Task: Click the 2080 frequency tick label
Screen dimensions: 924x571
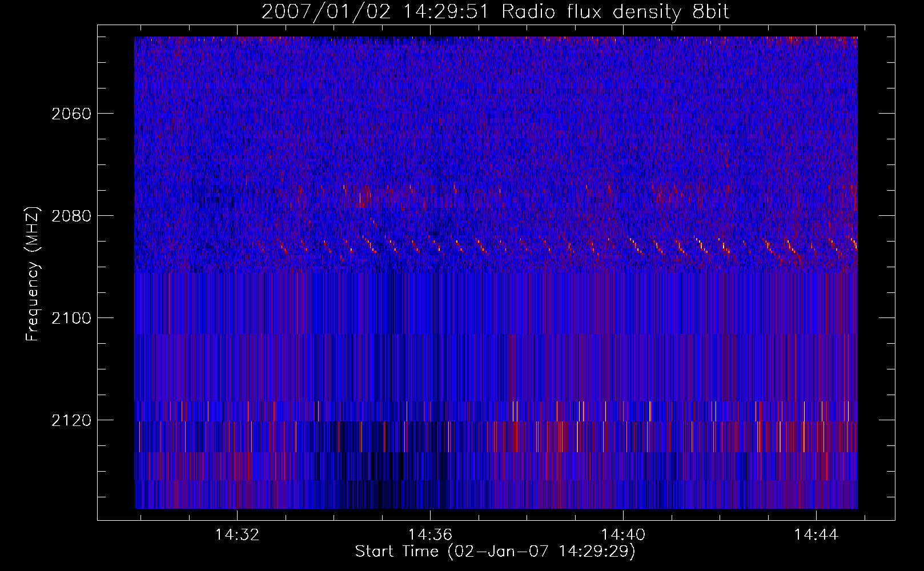Action: (x=71, y=216)
